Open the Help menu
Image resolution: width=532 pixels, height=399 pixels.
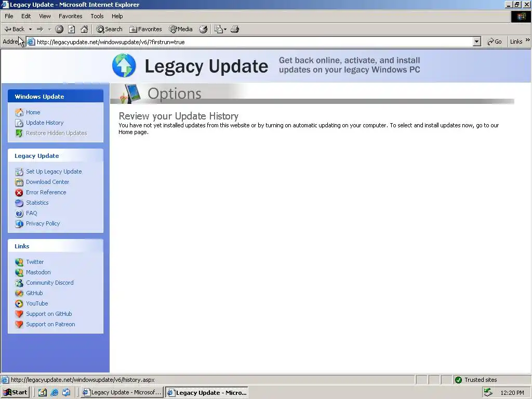[117, 16]
